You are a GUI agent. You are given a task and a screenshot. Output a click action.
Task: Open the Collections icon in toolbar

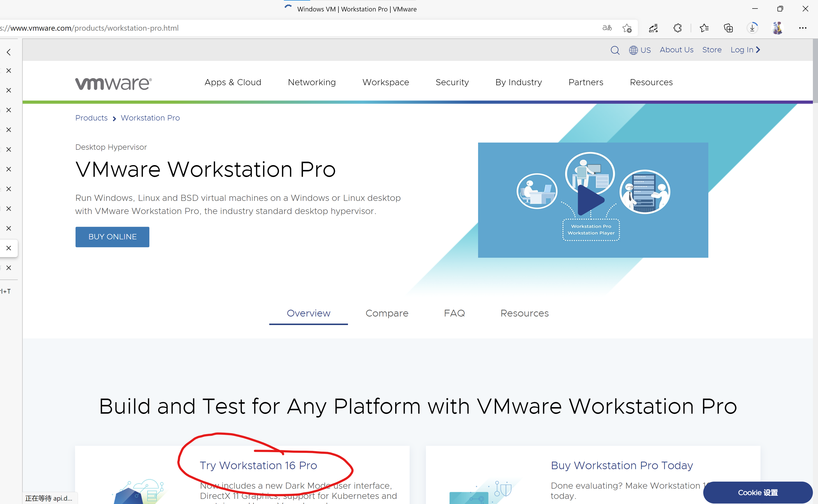pos(728,28)
